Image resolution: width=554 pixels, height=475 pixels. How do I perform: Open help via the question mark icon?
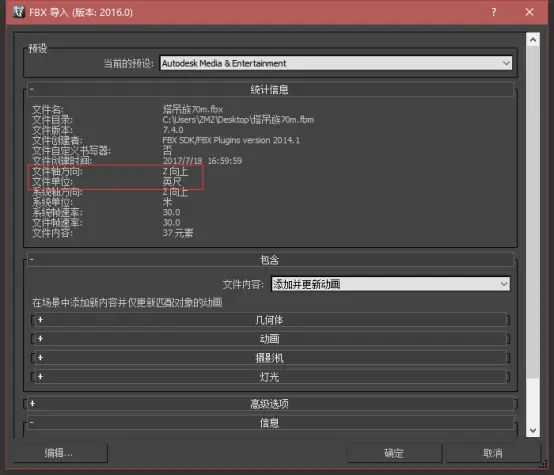pos(494,12)
